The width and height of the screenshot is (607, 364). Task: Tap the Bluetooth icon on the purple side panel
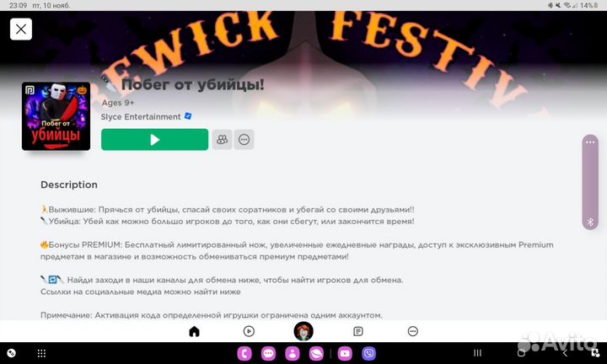(590, 222)
